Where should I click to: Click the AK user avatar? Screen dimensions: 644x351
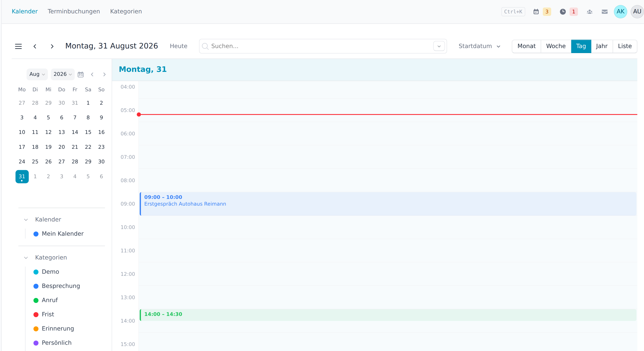pyautogui.click(x=620, y=11)
